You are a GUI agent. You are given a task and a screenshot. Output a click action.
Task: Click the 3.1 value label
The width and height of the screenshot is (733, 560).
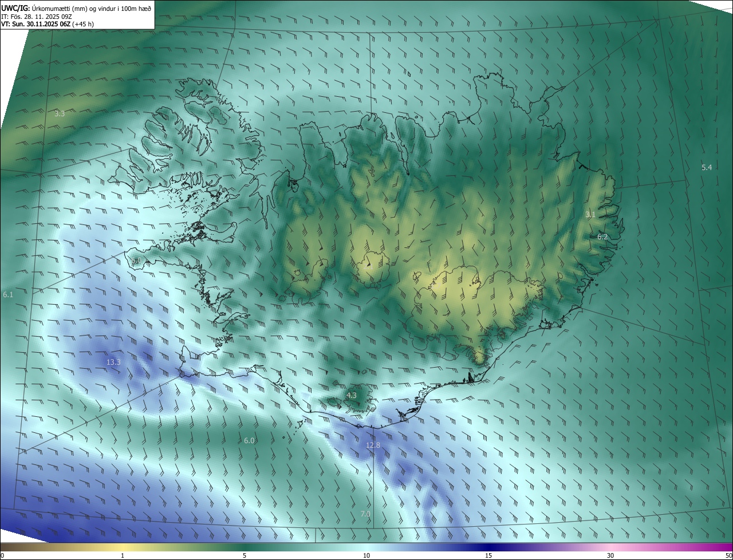[590, 214]
